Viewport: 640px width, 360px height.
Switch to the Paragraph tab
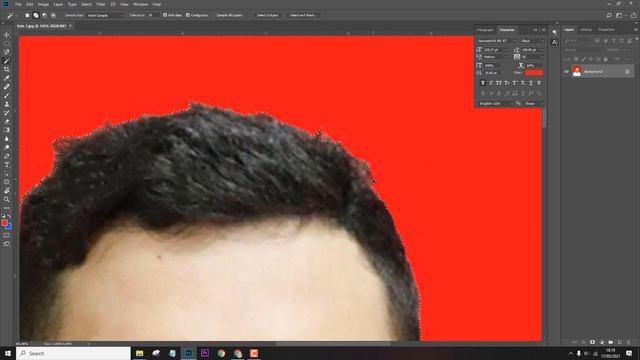tap(485, 30)
